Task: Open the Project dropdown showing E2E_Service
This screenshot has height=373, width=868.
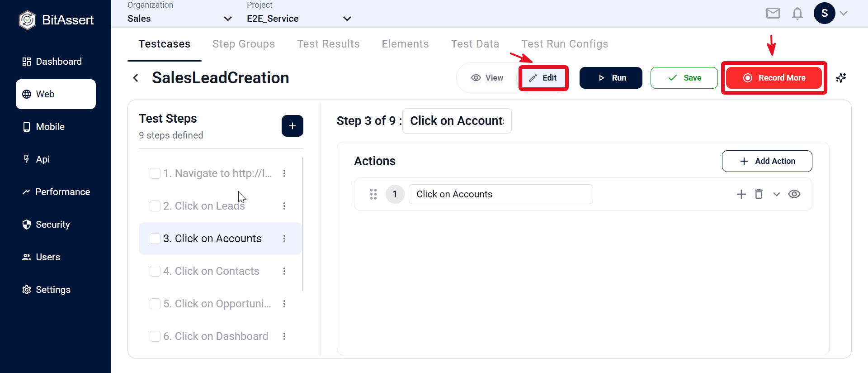Action: pos(299,19)
